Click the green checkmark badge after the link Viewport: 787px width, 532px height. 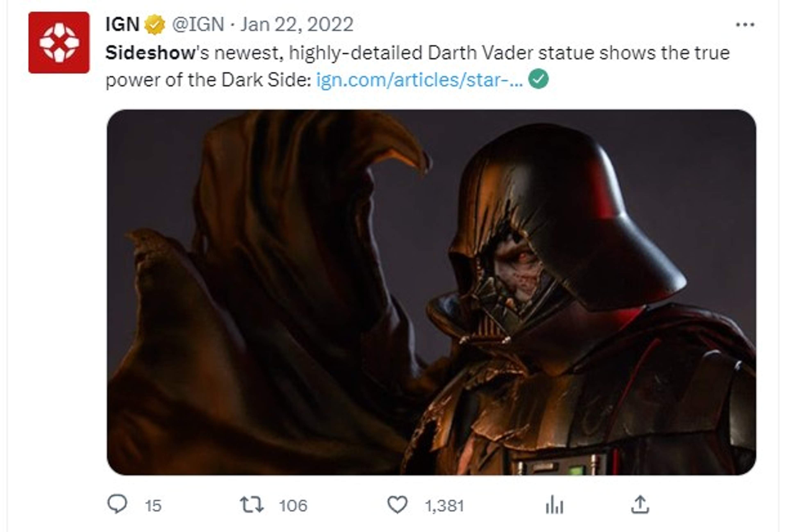coord(539,79)
